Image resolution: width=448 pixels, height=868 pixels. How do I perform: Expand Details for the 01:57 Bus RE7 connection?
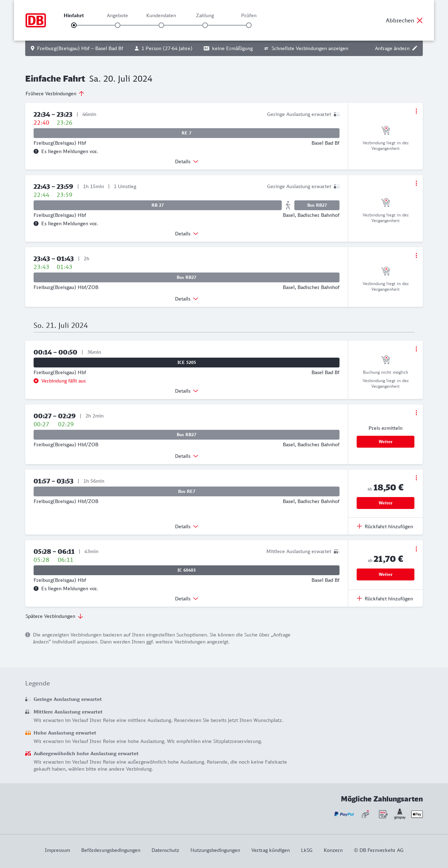tap(187, 526)
